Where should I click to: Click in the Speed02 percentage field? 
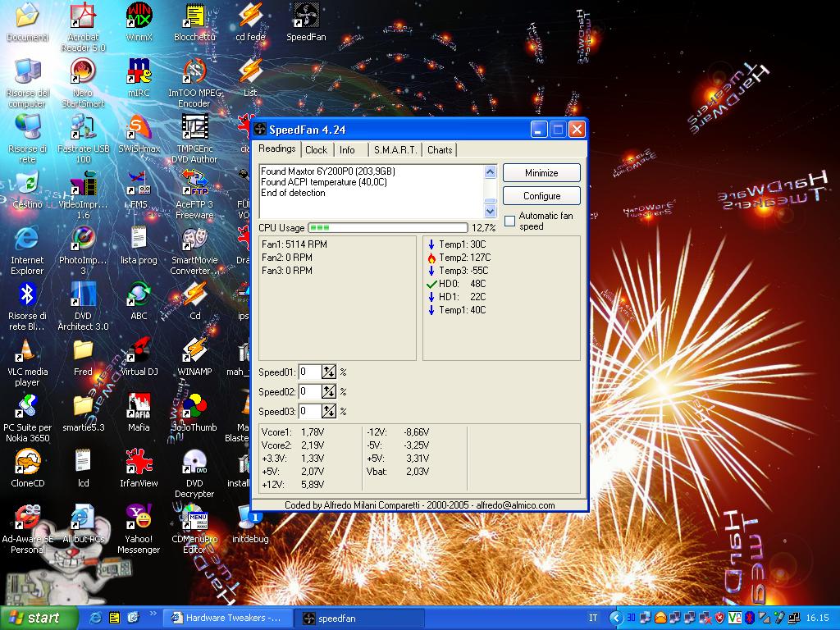pos(309,391)
